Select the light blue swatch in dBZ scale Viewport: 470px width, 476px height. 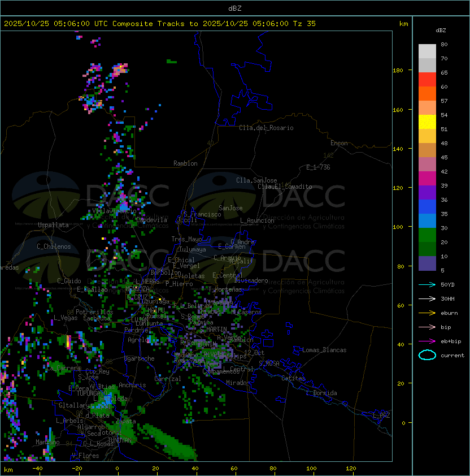click(x=427, y=221)
